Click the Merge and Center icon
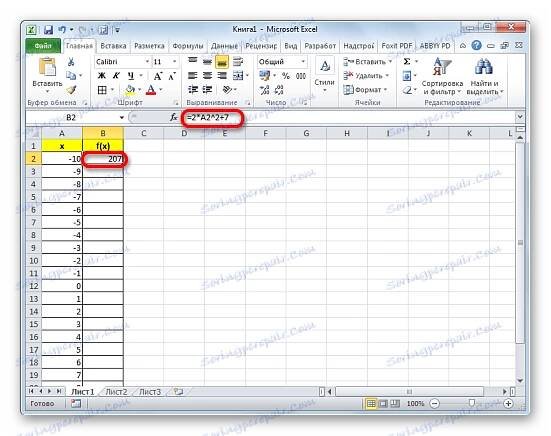Viewport: 551px width, 436px height. pyautogui.click(x=238, y=76)
